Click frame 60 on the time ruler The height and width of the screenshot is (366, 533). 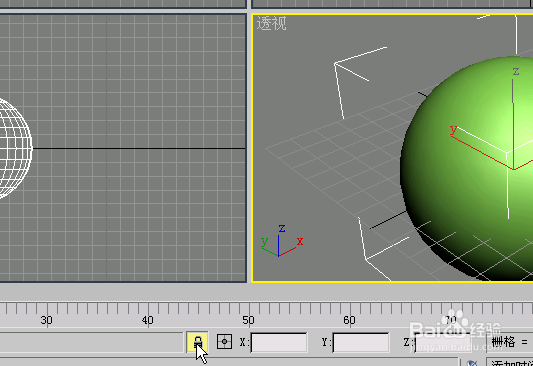click(349, 320)
